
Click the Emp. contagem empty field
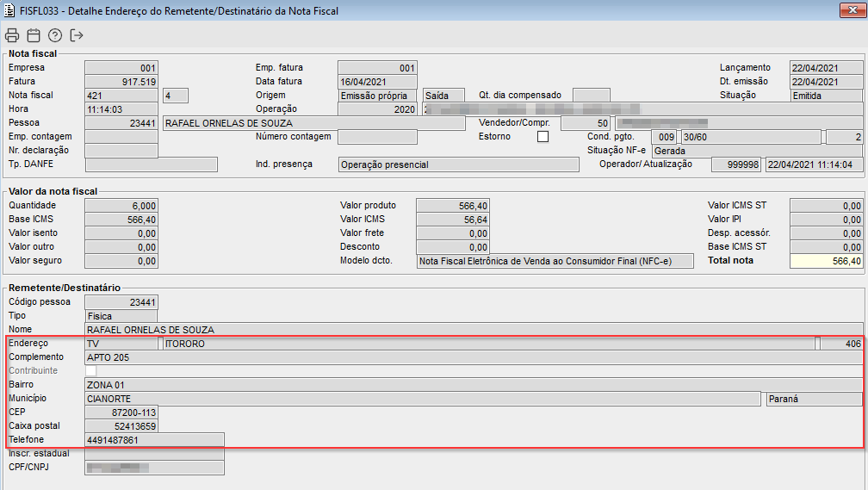(x=121, y=137)
